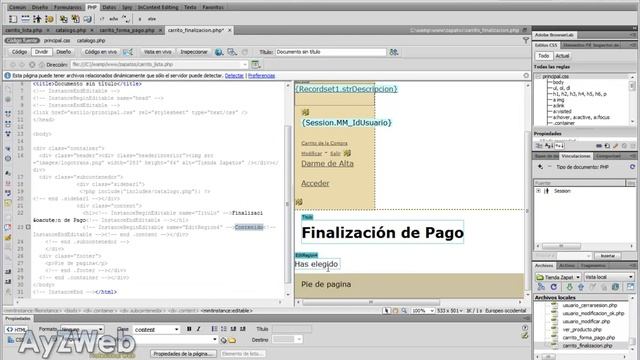640x360 pixels.
Task: Select Actual in CSS styles panel
Action: click(x=562, y=56)
